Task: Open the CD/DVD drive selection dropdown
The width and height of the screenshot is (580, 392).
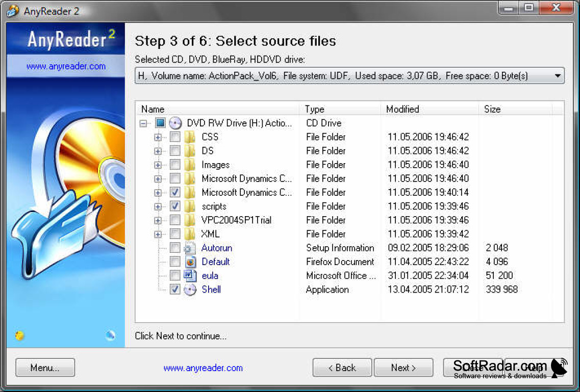Action: (558, 76)
